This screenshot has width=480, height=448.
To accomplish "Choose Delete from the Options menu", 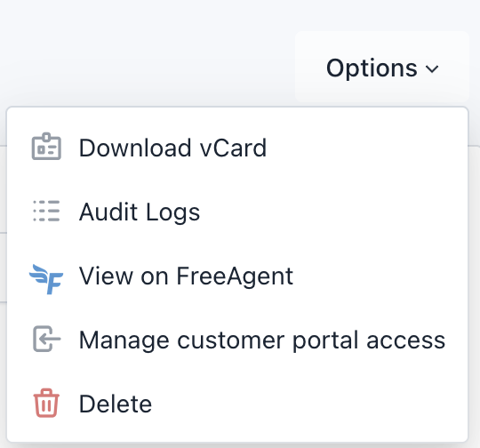I will (x=237, y=404).
